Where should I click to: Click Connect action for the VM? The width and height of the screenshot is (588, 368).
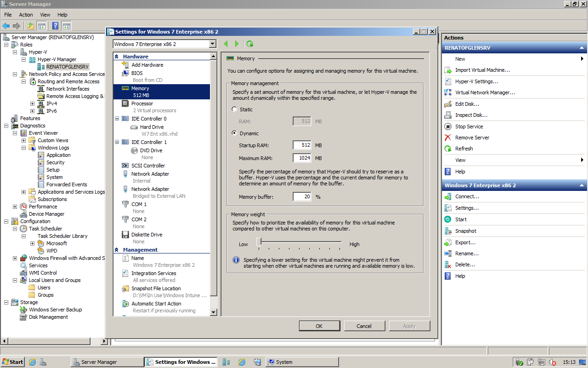(x=467, y=196)
